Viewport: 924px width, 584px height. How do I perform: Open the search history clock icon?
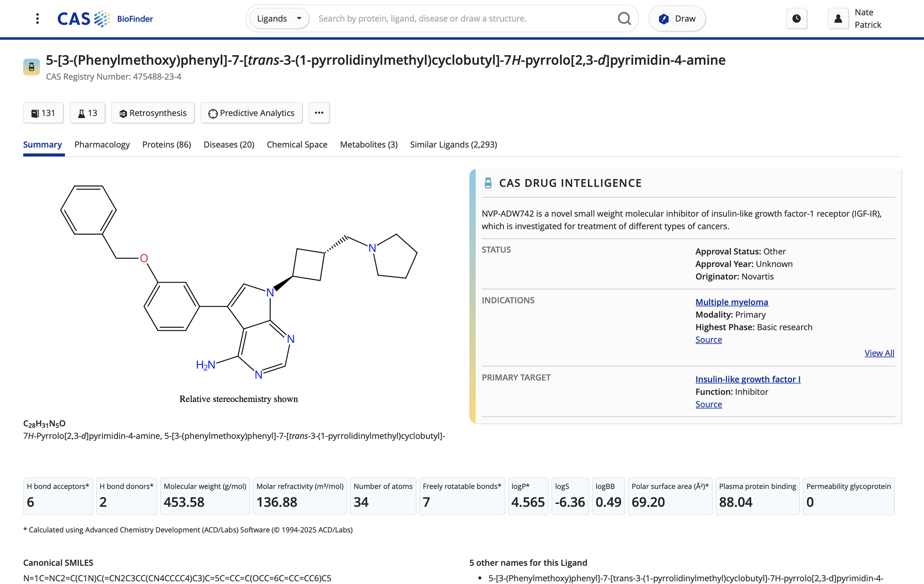797,18
